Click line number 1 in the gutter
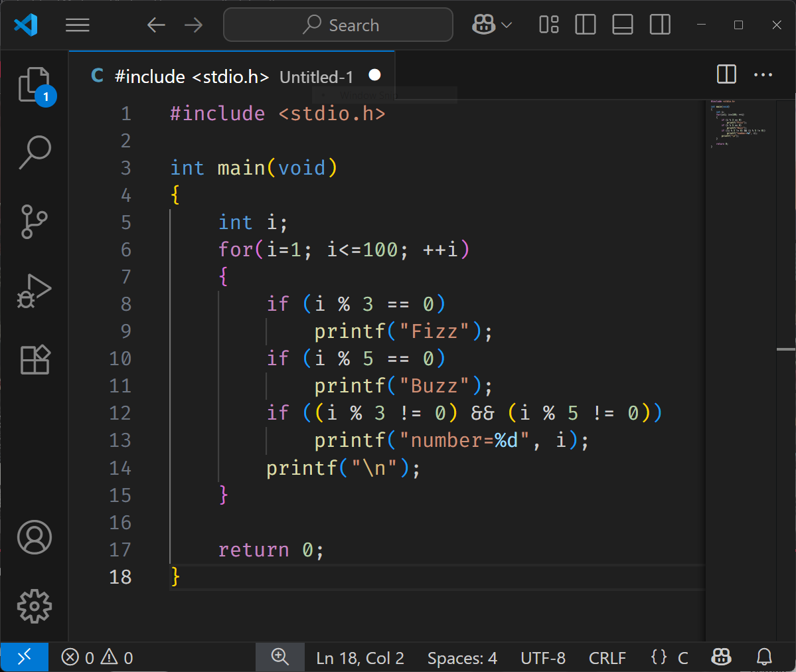The width and height of the screenshot is (796, 672). (x=126, y=114)
